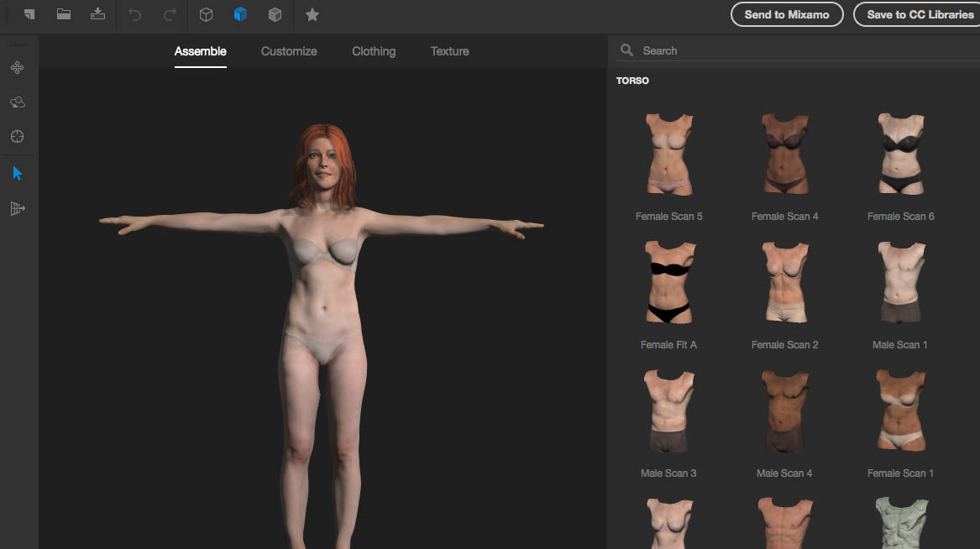The width and height of the screenshot is (980, 549).
Task: Select the gray shaded cube view
Action: point(275,14)
